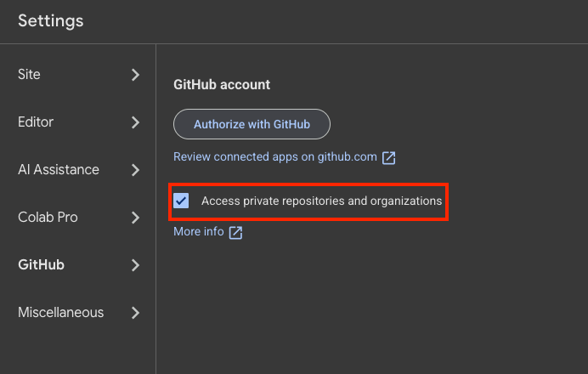588x374 pixels.
Task: Open the Site settings section
Action: click(x=29, y=74)
